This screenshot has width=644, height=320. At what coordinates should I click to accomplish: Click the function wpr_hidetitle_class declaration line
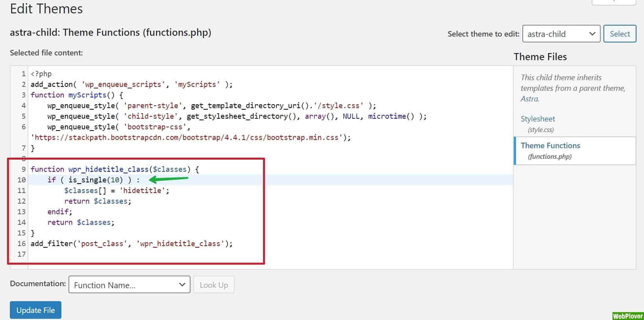(x=115, y=169)
